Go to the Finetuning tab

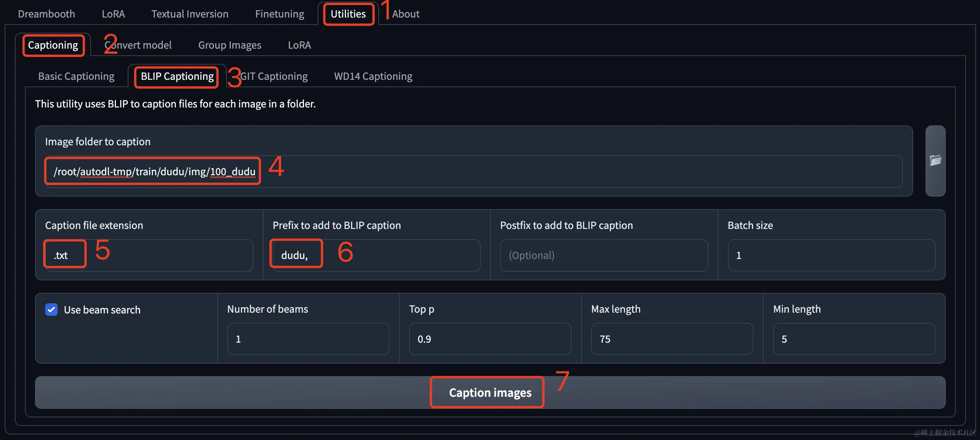[x=279, y=14]
